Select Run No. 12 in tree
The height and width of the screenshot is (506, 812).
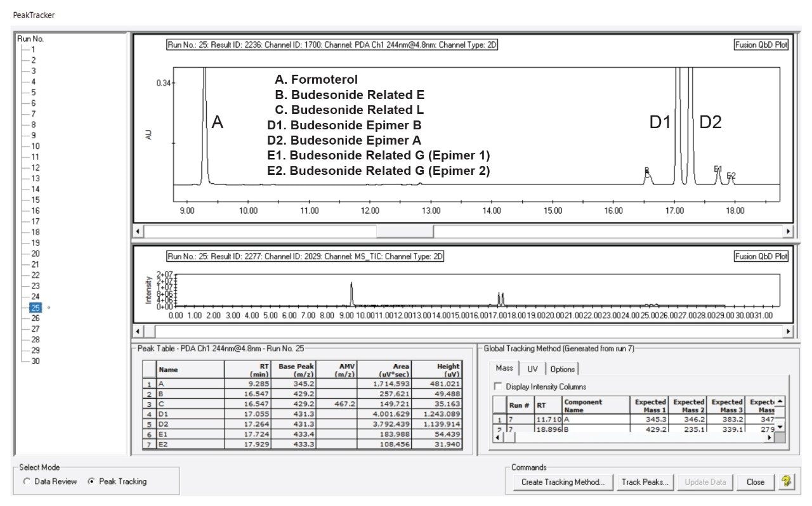click(x=35, y=167)
